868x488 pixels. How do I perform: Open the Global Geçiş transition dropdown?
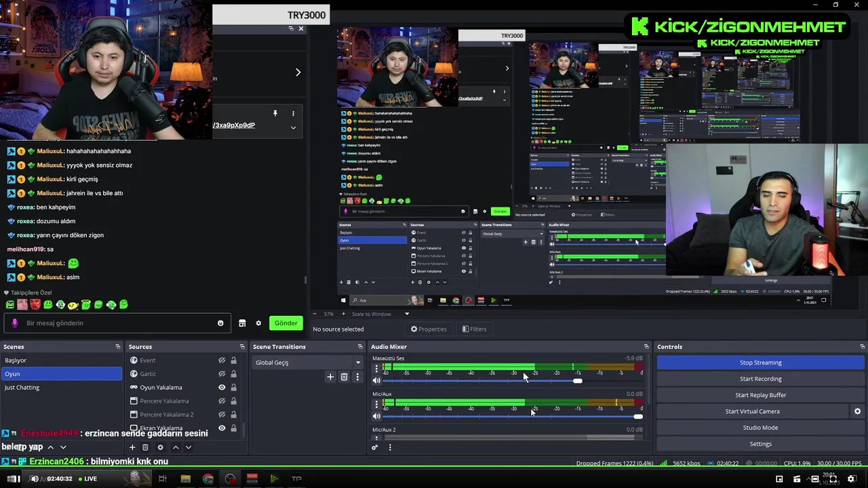click(307, 363)
